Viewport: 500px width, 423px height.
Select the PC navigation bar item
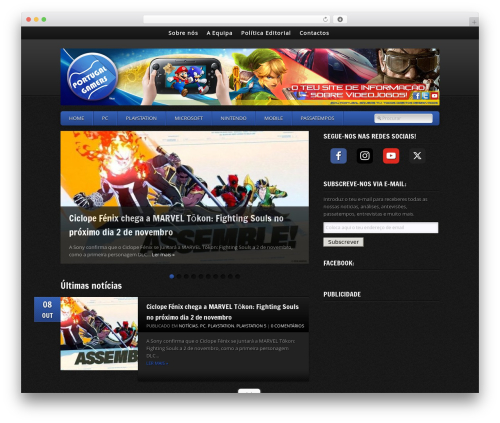pyautogui.click(x=105, y=118)
